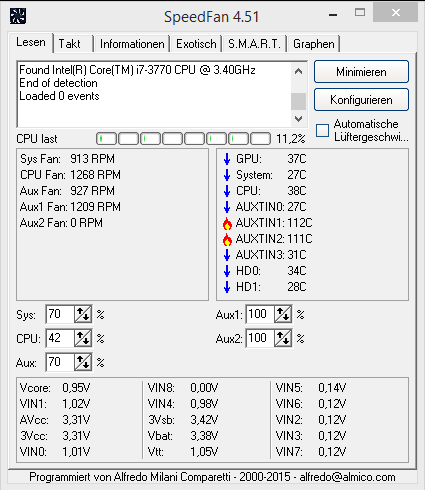Click the VIN5 0,14V voltage reading

click(x=311, y=388)
